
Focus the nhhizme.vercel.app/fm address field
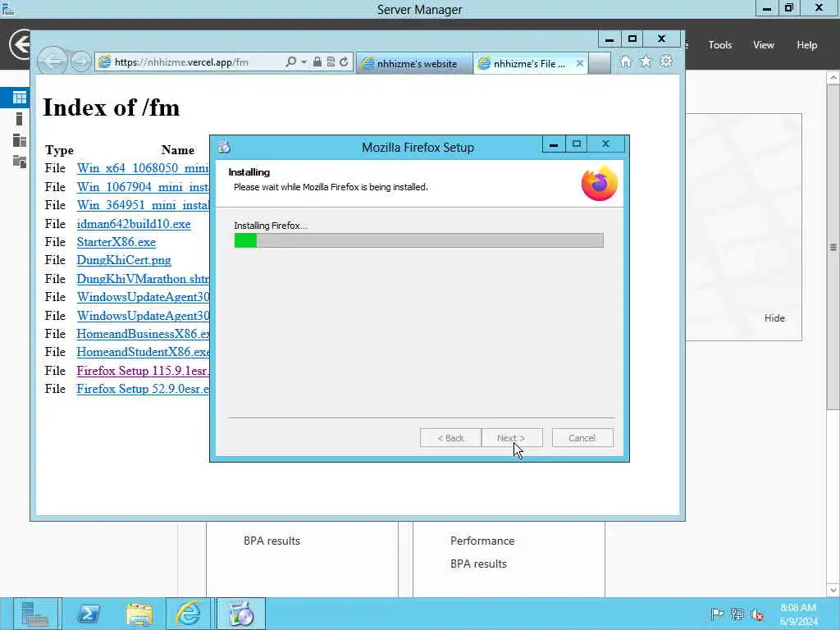(190, 62)
